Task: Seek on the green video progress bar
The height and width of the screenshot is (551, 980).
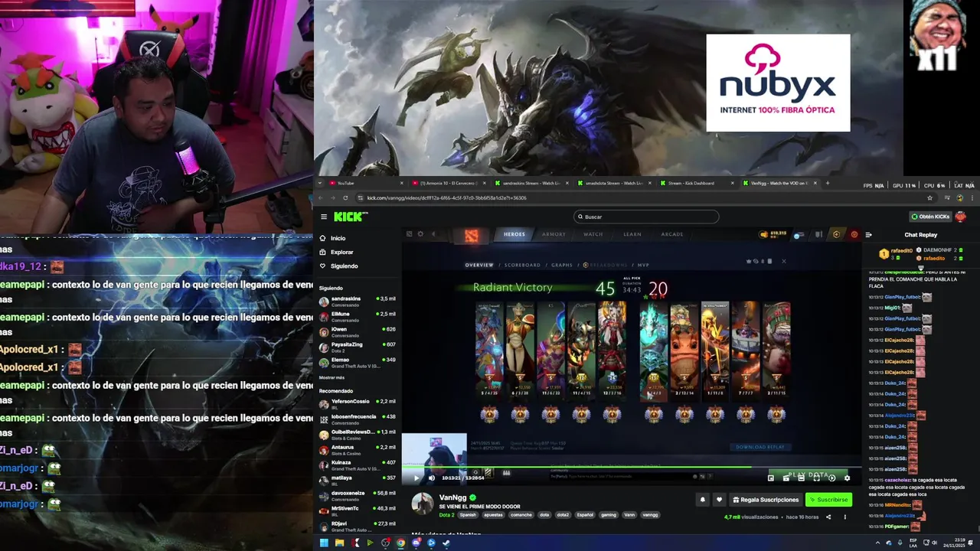Action: click(632, 467)
